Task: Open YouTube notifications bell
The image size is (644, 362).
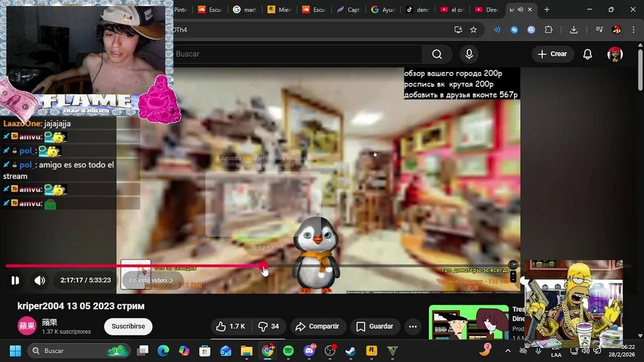Action: [x=587, y=54]
